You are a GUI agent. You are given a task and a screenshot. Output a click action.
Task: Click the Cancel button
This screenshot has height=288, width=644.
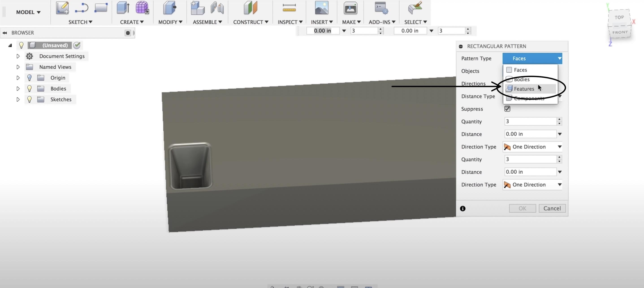552,208
